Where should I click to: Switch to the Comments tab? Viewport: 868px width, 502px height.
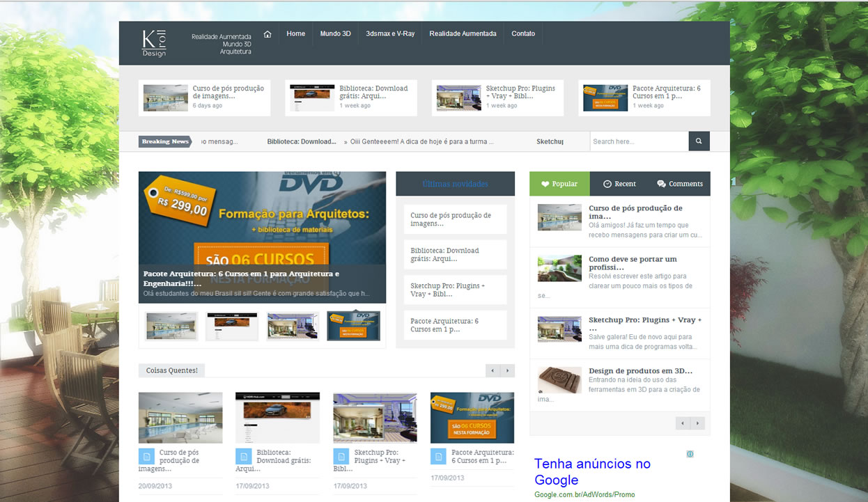pos(680,184)
